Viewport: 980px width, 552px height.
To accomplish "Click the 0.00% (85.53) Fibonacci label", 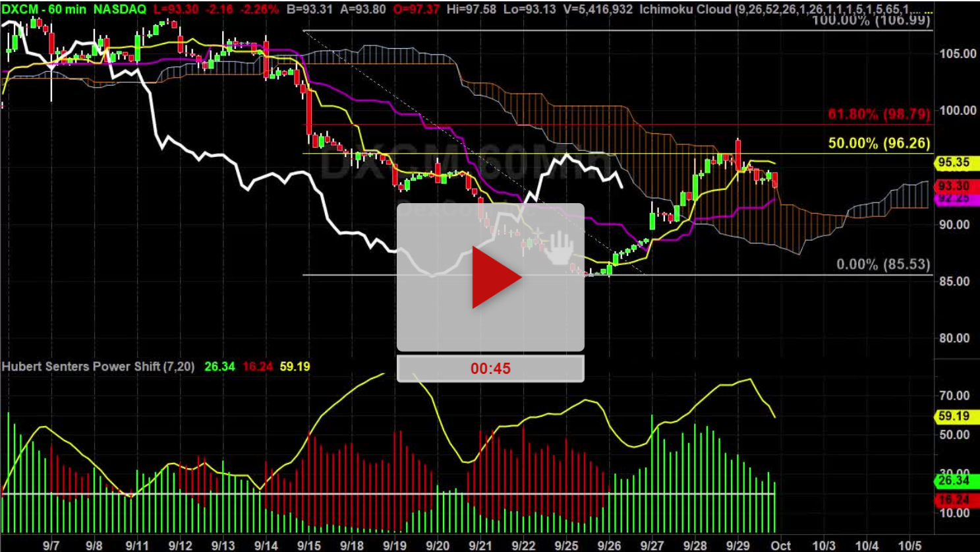I will [883, 264].
